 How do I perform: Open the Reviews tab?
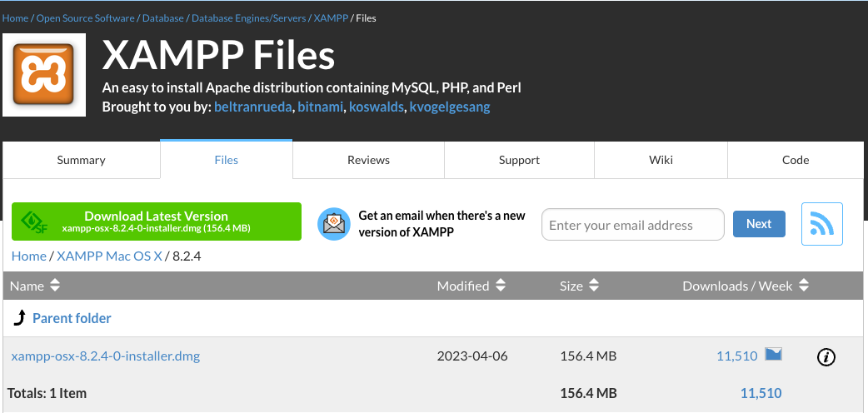tap(368, 160)
